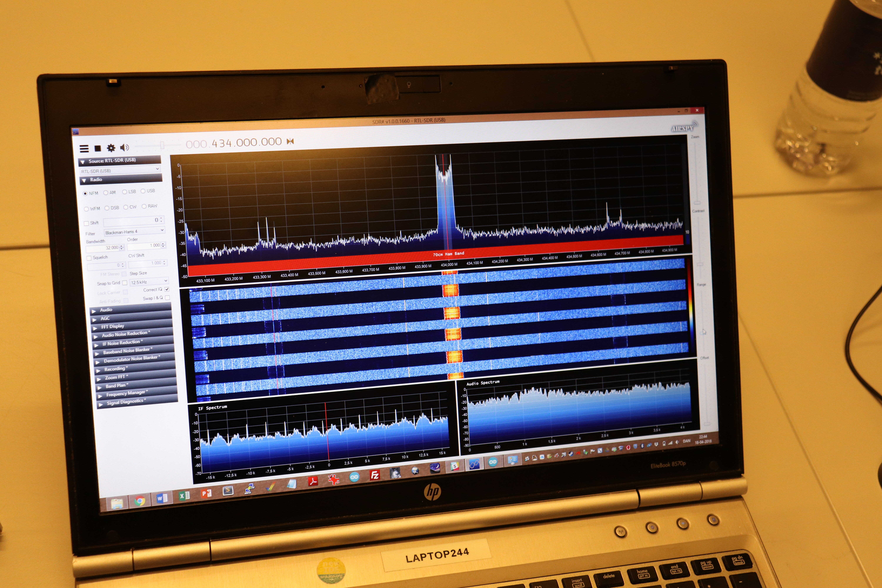Enable the Shift checkbox
The height and width of the screenshot is (588, 882).
point(86,223)
